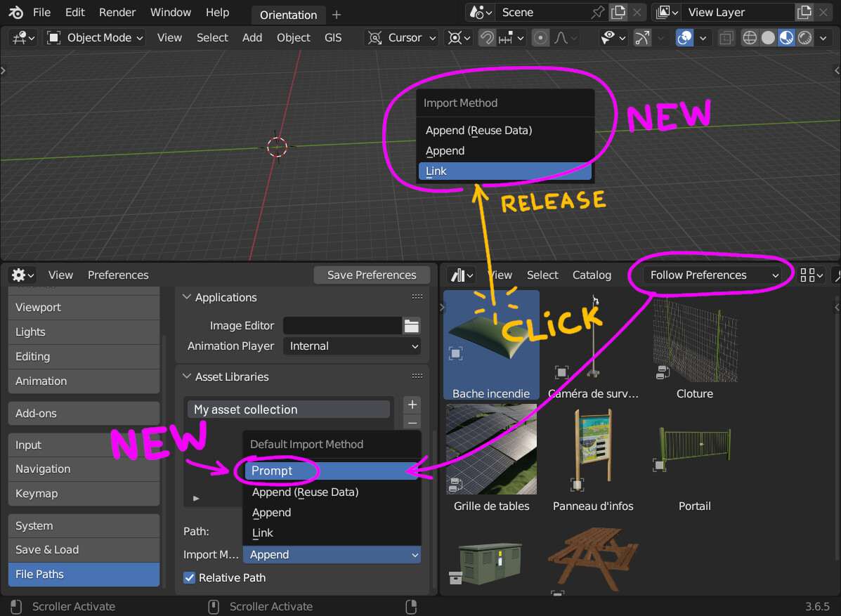Open the Add-ons preferences category
841x616 pixels.
pos(84,413)
